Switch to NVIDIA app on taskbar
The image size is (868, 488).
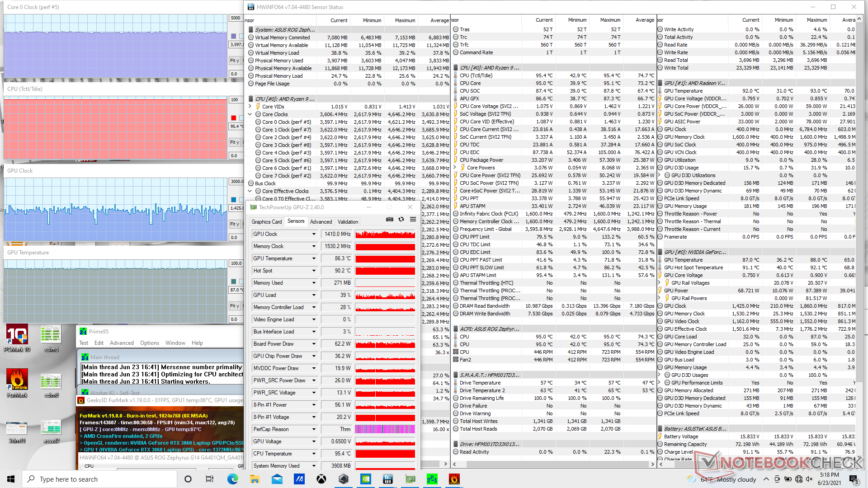pos(366,479)
